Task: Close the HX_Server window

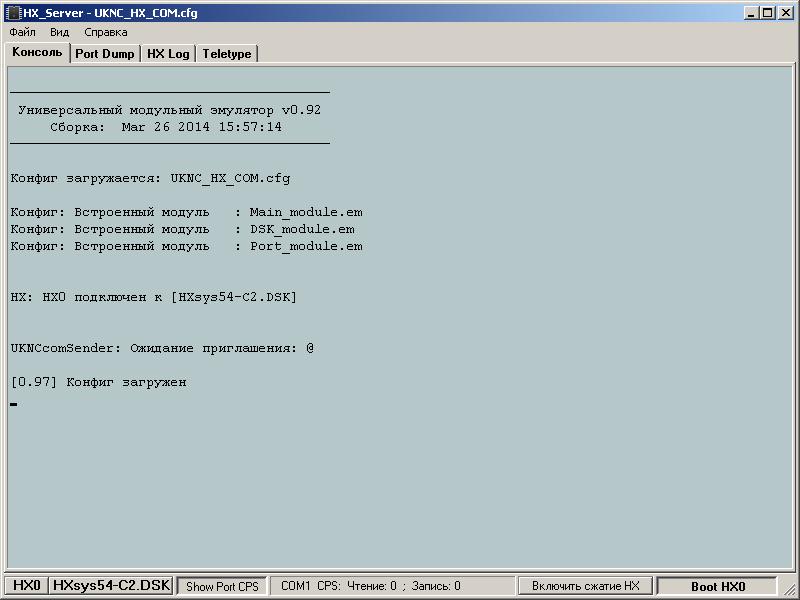Action: (785, 13)
